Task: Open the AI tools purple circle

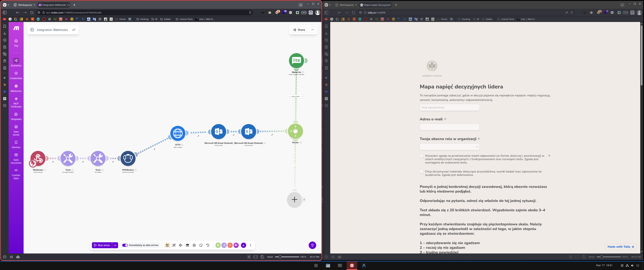Action: [x=236, y=245]
